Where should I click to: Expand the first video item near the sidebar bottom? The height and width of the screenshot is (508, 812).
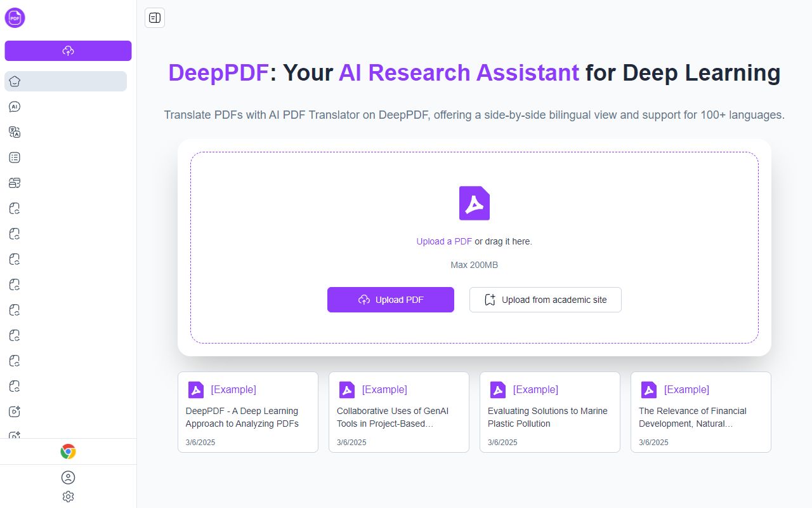[14, 411]
